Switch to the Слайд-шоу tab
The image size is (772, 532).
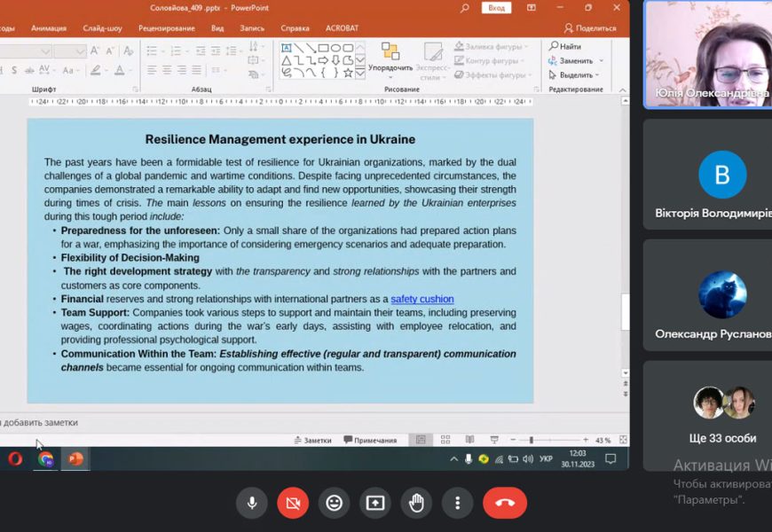coord(102,27)
